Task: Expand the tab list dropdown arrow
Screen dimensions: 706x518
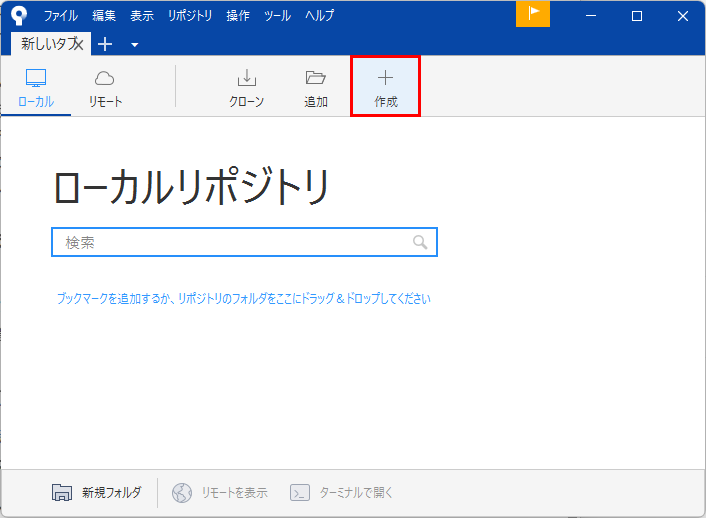Action: (135, 45)
